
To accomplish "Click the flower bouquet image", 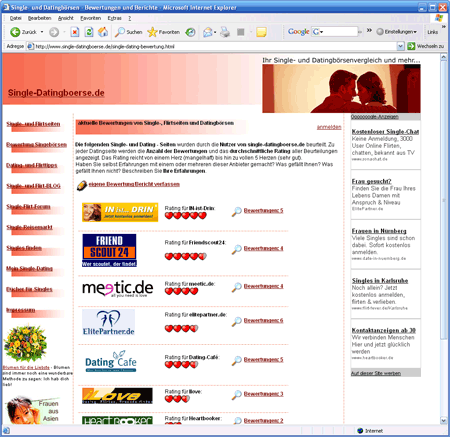I will point(25,344).
